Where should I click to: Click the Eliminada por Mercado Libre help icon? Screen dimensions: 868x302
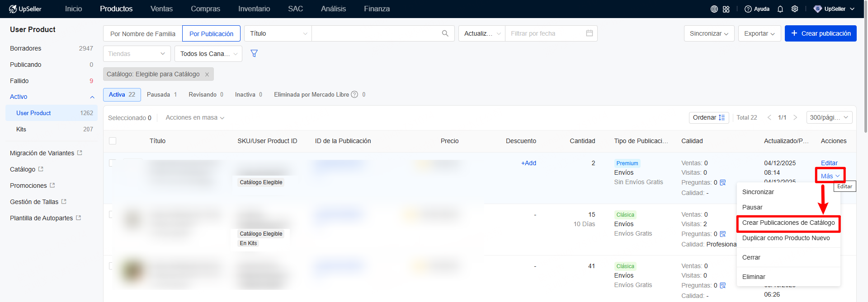pyautogui.click(x=354, y=95)
